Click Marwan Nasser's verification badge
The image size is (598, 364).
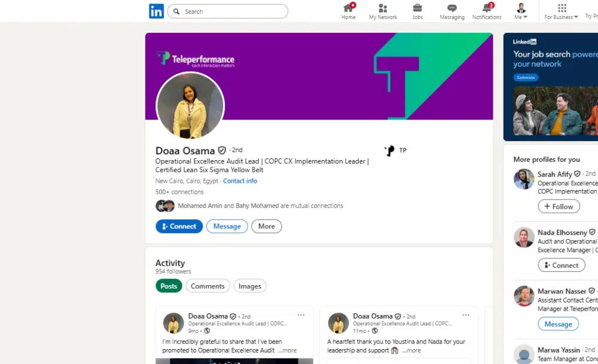pyautogui.click(x=591, y=291)
